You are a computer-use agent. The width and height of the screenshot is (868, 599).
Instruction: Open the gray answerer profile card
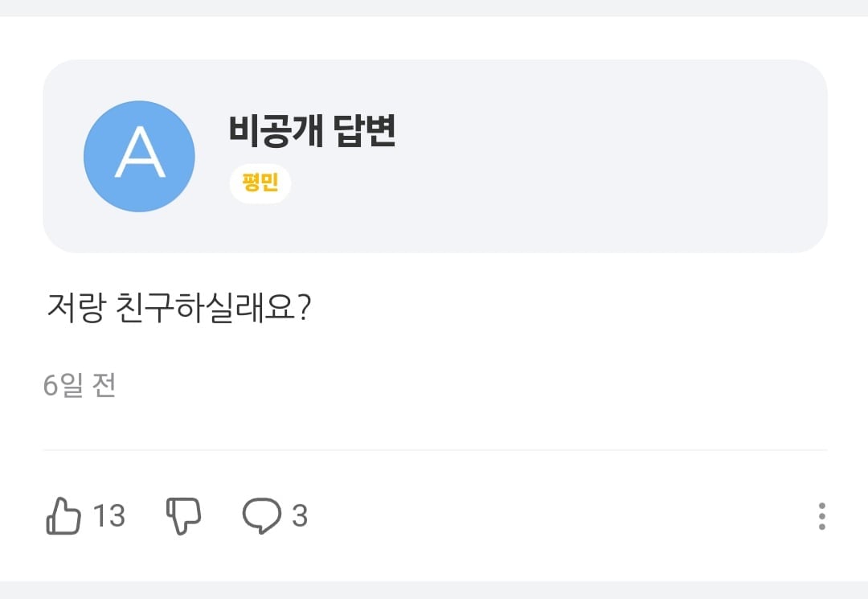(x=435, y=156)
